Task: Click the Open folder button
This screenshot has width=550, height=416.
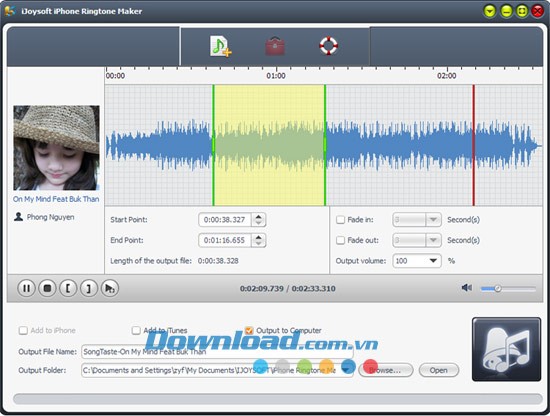Action: point(438,370)
